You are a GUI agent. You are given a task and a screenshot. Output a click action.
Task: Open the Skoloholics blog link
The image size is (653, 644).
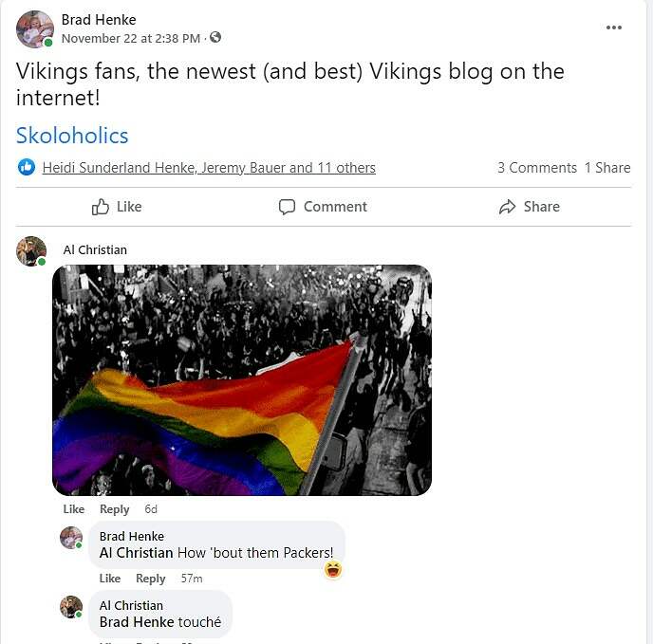coord(72,136)
